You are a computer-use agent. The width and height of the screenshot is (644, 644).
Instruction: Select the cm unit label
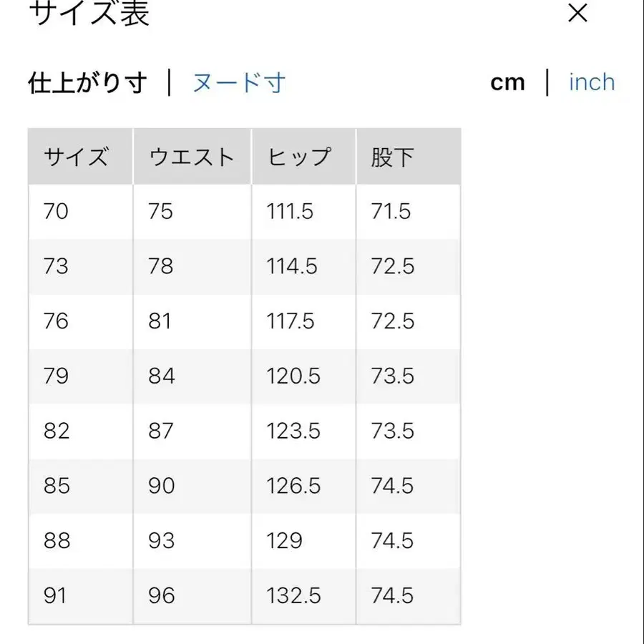coord(509,82)
